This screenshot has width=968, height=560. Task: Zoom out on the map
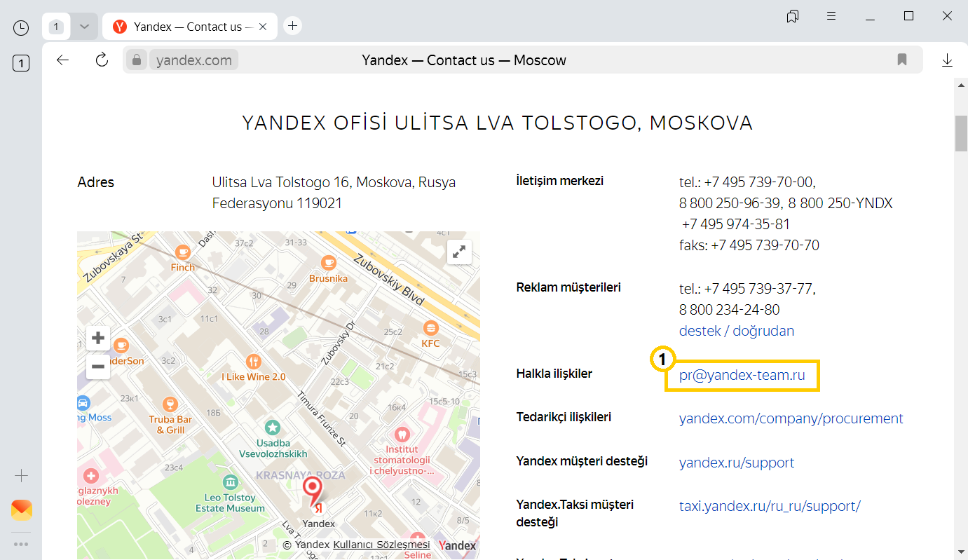coord(98,367)
